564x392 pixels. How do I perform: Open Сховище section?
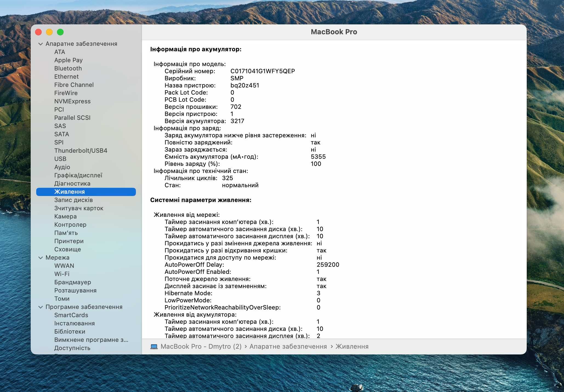(x=68, y=249)
